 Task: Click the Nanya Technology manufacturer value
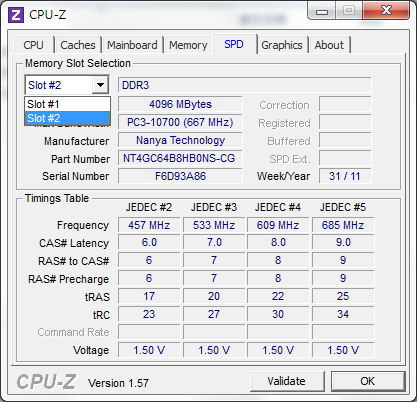point(180,140)
